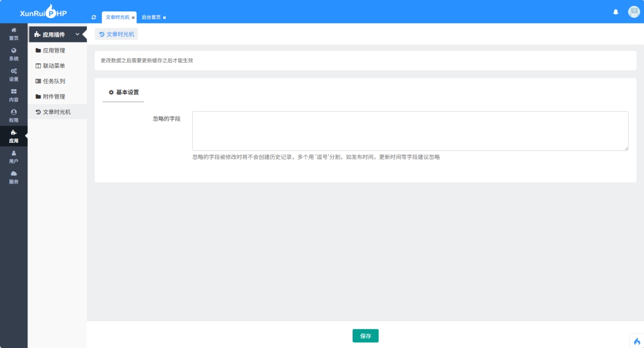Screen dimensions: 644x348
Task: Open the 系统 globe icon in sidebar
Action: click(13, 51)
